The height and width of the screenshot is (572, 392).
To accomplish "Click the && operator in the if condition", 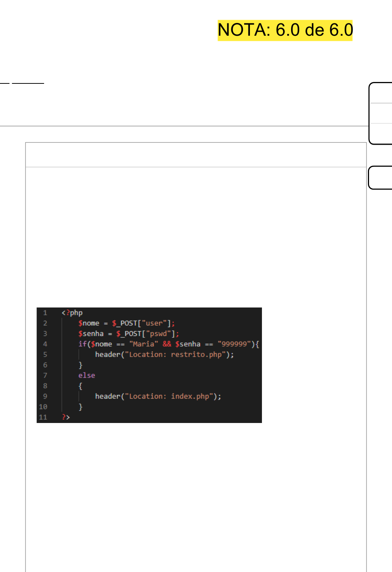I will pyautogui.click(x=167, y=344).
